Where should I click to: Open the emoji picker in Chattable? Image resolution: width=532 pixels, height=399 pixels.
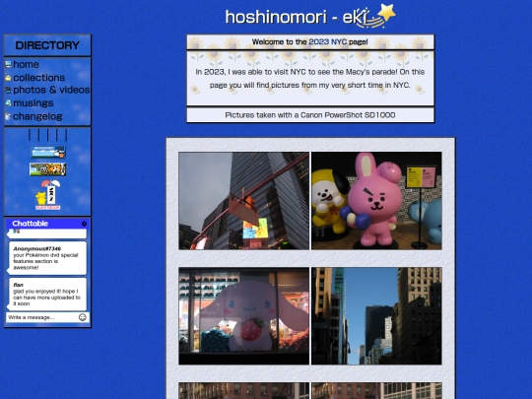click(x=83, y=317)
